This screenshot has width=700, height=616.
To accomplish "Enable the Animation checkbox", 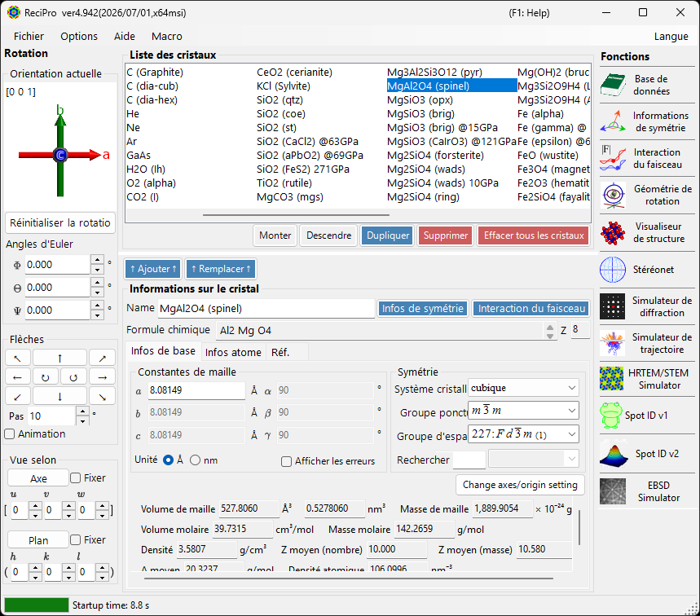I will pos(10,433).
